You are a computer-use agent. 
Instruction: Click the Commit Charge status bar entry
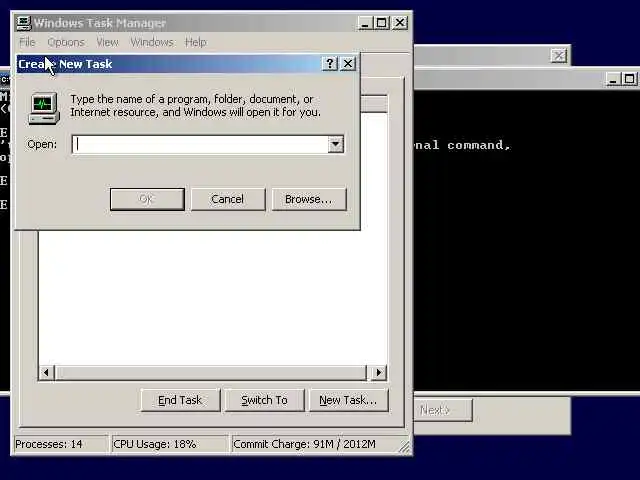pyautogui.click(x=314, y=444)
